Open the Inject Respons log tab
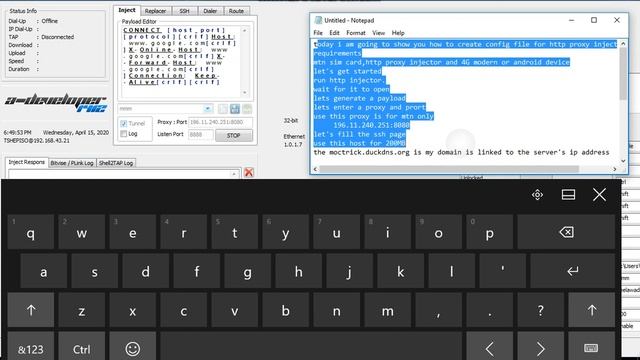Screen dimensions: 640x360 pos(27,162)
